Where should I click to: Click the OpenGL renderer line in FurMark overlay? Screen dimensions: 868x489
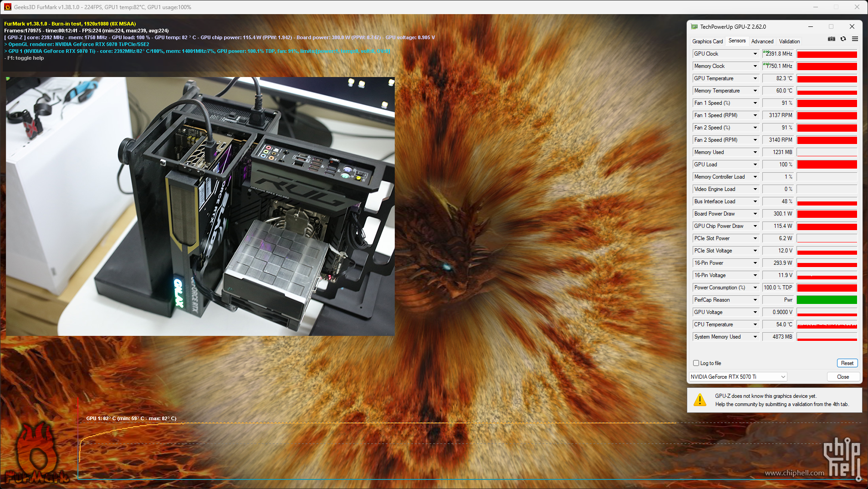click(x=77, y=44)
